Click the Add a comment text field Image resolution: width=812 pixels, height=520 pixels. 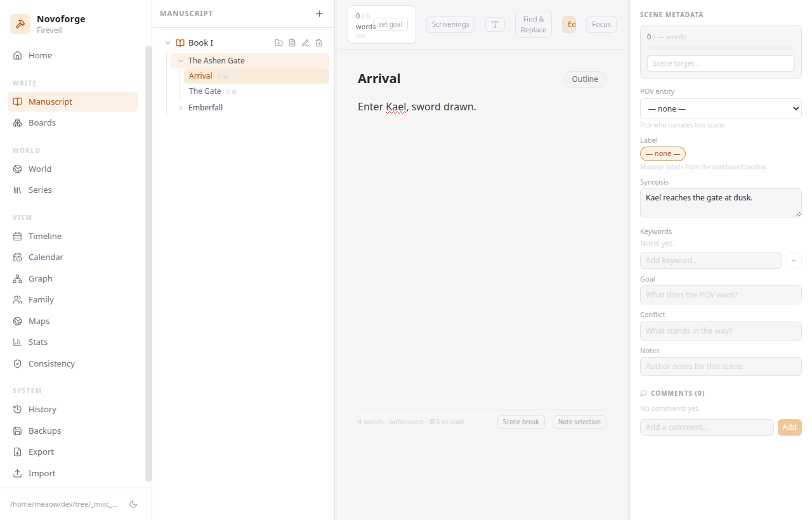tap(707, 427)
